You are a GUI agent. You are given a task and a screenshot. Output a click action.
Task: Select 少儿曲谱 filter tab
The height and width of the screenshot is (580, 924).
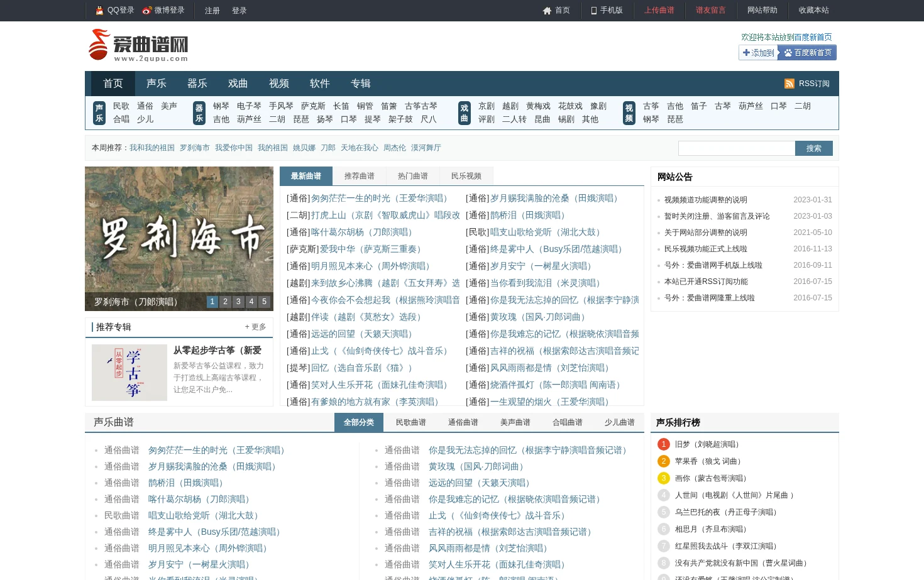[620, 422]
